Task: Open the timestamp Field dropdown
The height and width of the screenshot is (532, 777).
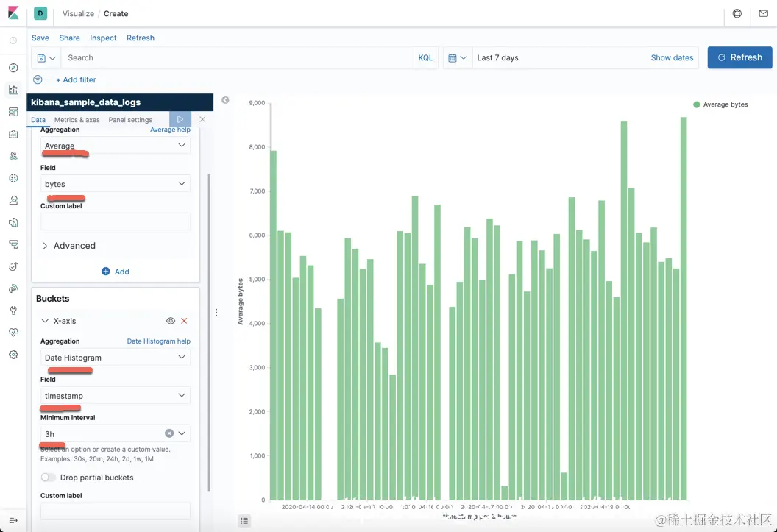Action: click(x=116, y=395)
